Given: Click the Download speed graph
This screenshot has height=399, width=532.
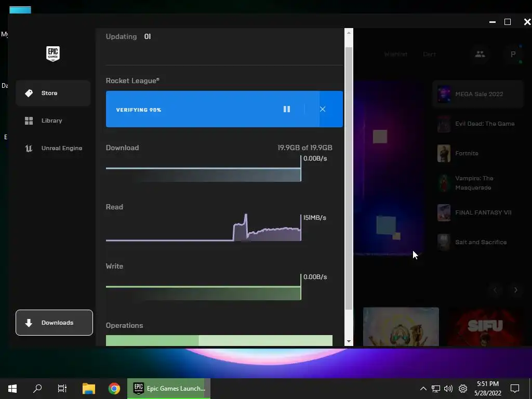Looking at the screenshot, I should tap(204, 169).
